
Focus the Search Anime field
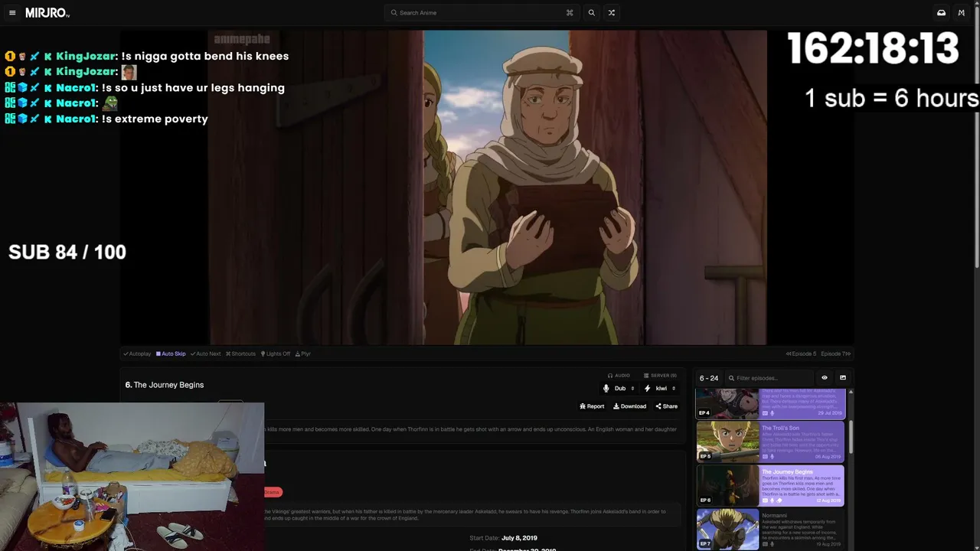(481, 13)
